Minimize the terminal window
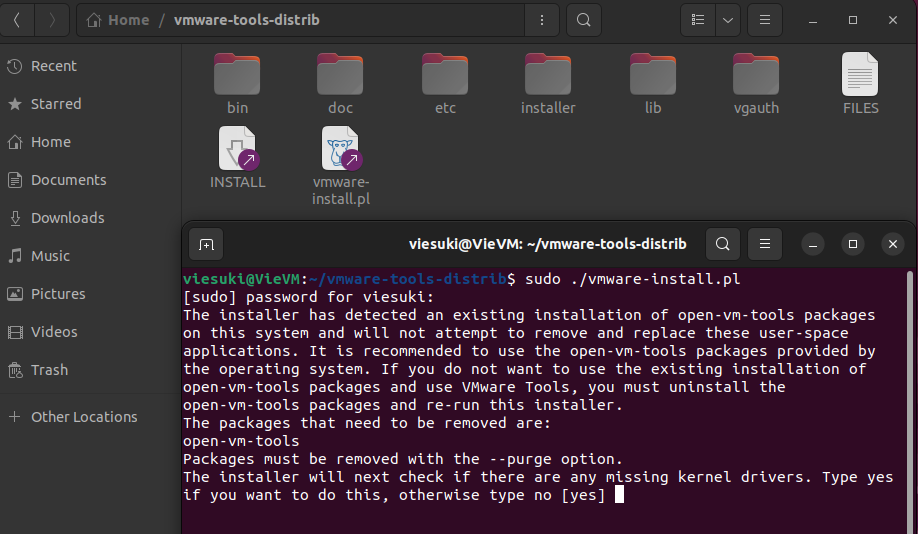The height and width of the screenshot is (534, 918). (x=813, y=244)
